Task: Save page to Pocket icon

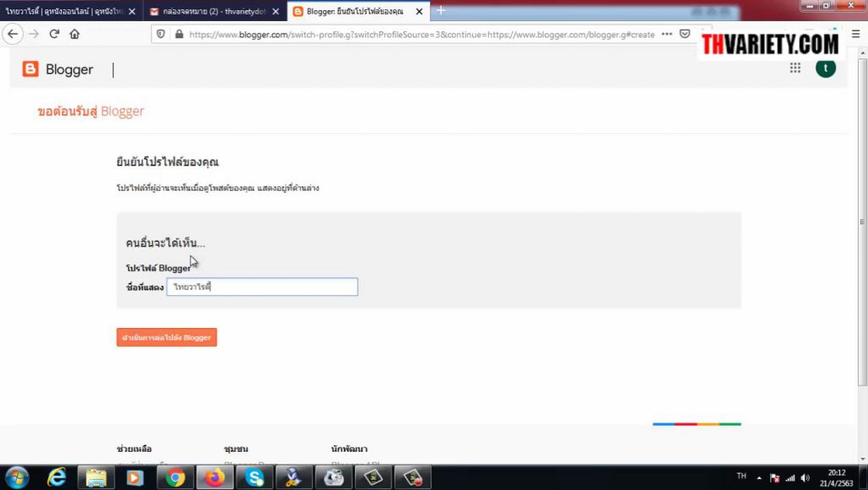Action: pyautogui.click(x=685, y=34)
